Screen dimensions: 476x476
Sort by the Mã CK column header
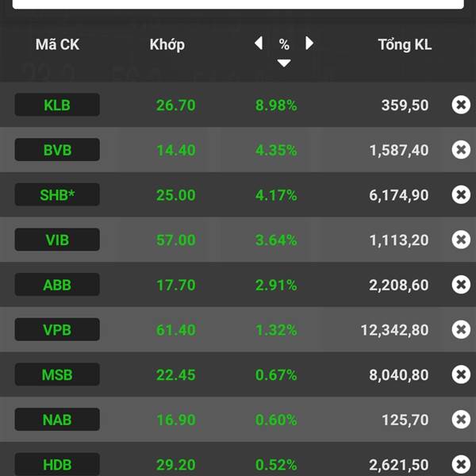pyautogui.click(x=57, y=44)
